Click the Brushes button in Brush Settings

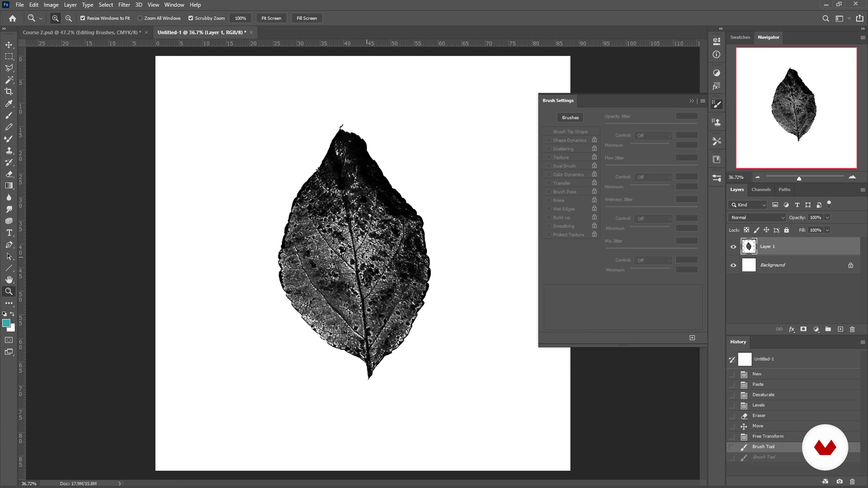pyautogui.click(x=570, y=117)
